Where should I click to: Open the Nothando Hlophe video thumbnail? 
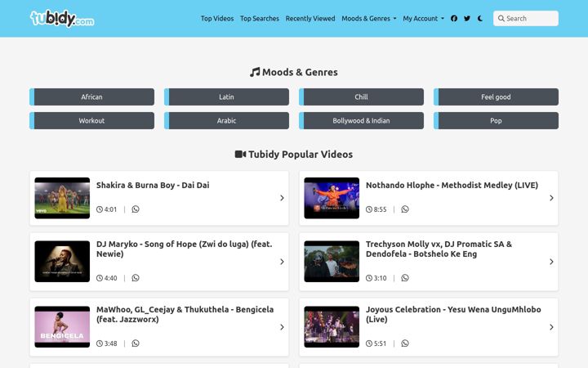tap(332, 198)
